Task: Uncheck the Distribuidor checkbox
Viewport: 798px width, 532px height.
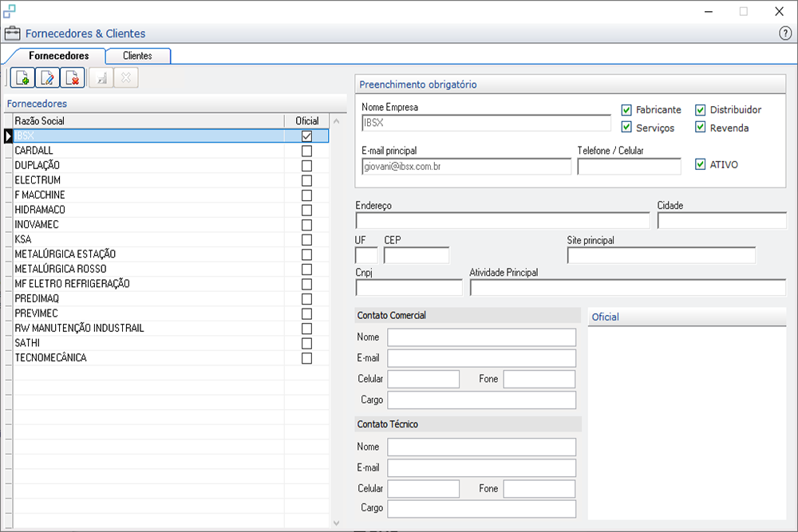Action: (701, 110)
